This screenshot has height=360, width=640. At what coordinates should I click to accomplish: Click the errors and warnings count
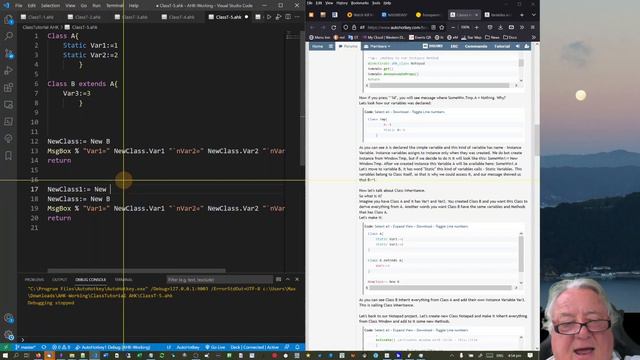(x=61, y=347)
